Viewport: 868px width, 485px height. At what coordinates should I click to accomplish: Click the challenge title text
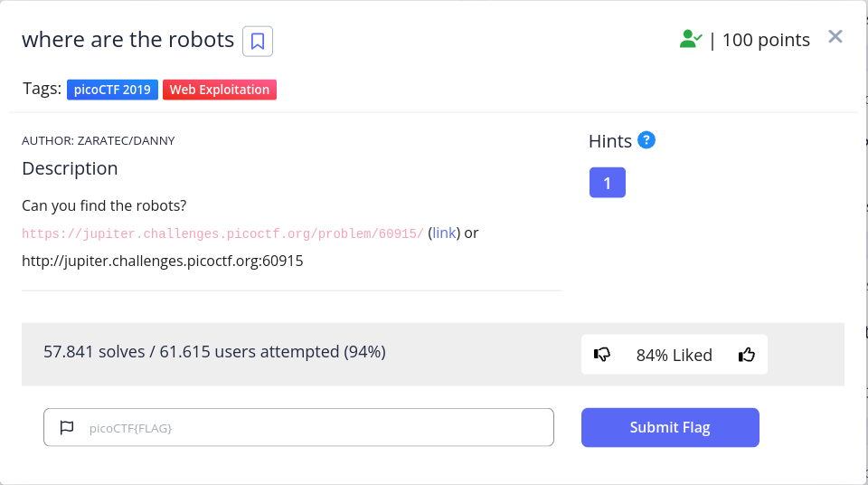[x=127, y=40]
